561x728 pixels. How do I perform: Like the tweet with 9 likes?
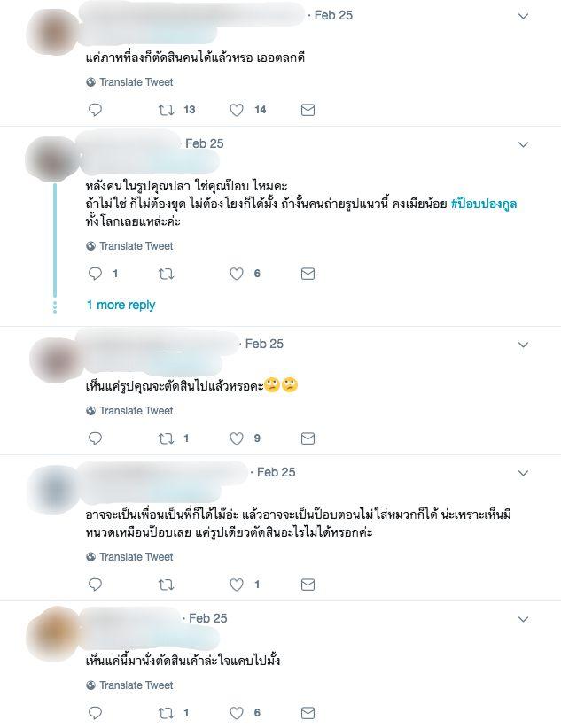coord(237,438)
